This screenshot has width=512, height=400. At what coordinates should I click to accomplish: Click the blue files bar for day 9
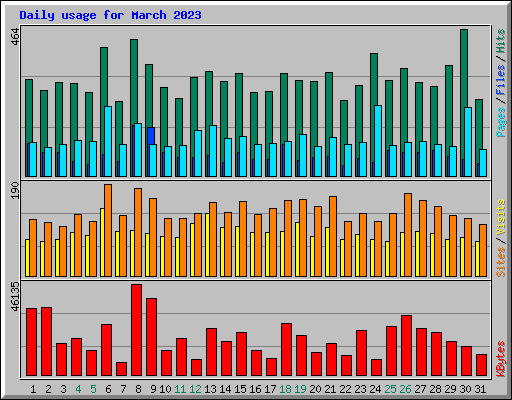pos(151,136)
